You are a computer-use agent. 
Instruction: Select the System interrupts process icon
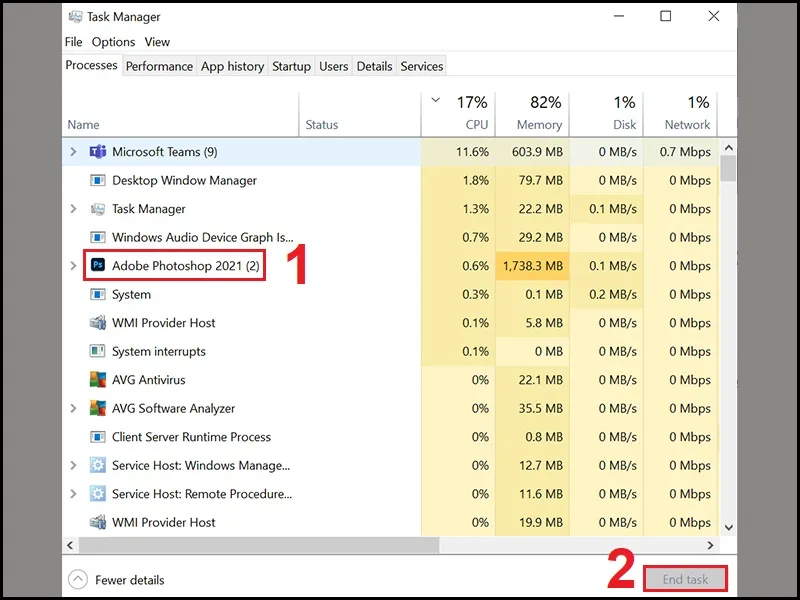(98, 351)
